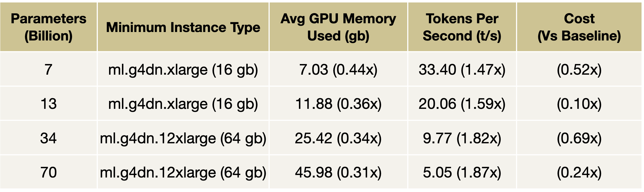The width and height of the screenshot is (644, 192).
Task: Click the 70 billion parameters cell
Action: 49,172
